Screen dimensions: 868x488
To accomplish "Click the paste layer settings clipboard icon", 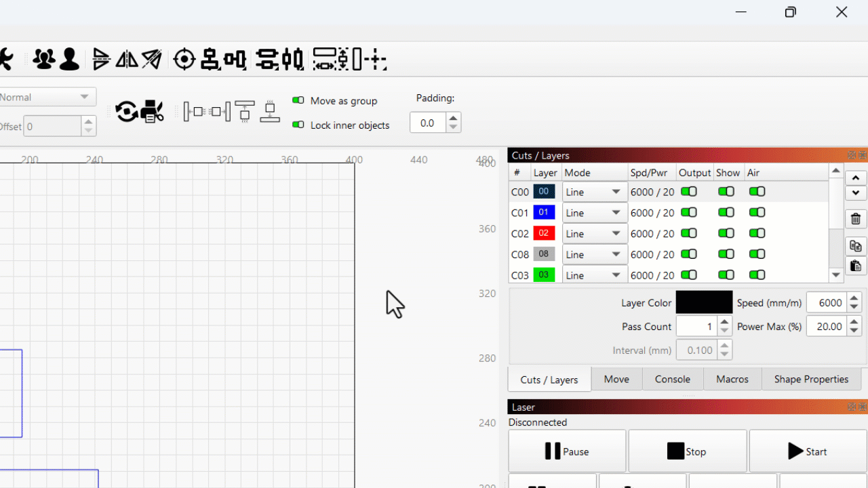I will coord(856,265).
